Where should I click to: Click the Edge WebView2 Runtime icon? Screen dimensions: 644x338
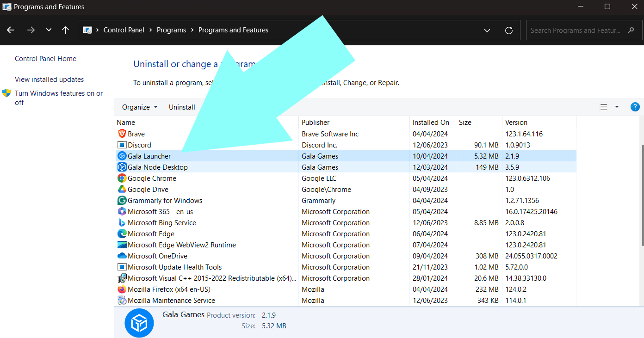coord(122,245)
